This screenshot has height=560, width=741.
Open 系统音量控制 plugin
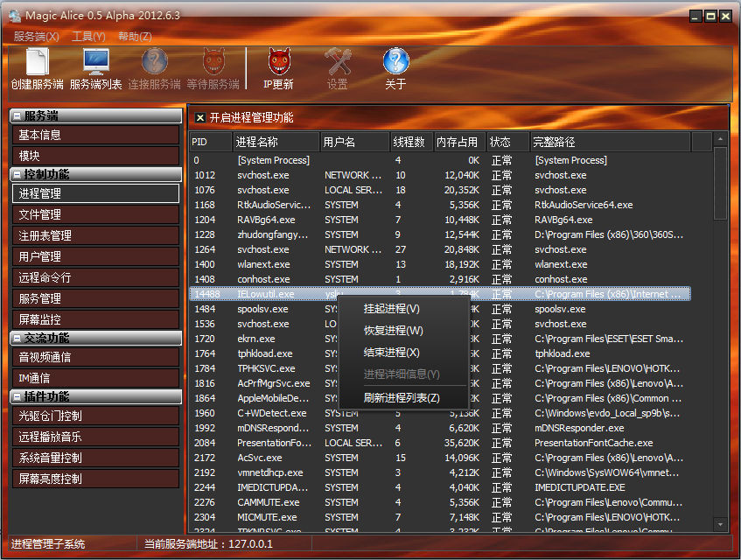pos(95,458)
